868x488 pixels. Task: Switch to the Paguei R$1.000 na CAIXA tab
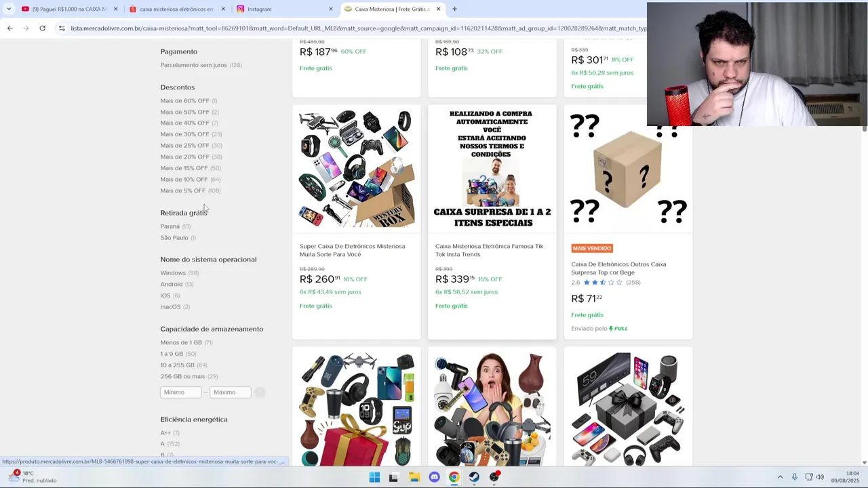click(69, 9)
